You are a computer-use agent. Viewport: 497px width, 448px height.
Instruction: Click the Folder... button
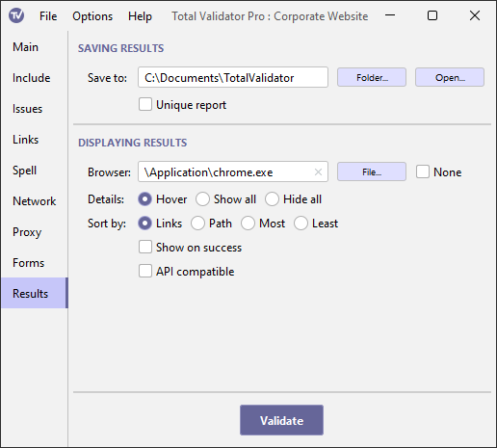[372, 77]
